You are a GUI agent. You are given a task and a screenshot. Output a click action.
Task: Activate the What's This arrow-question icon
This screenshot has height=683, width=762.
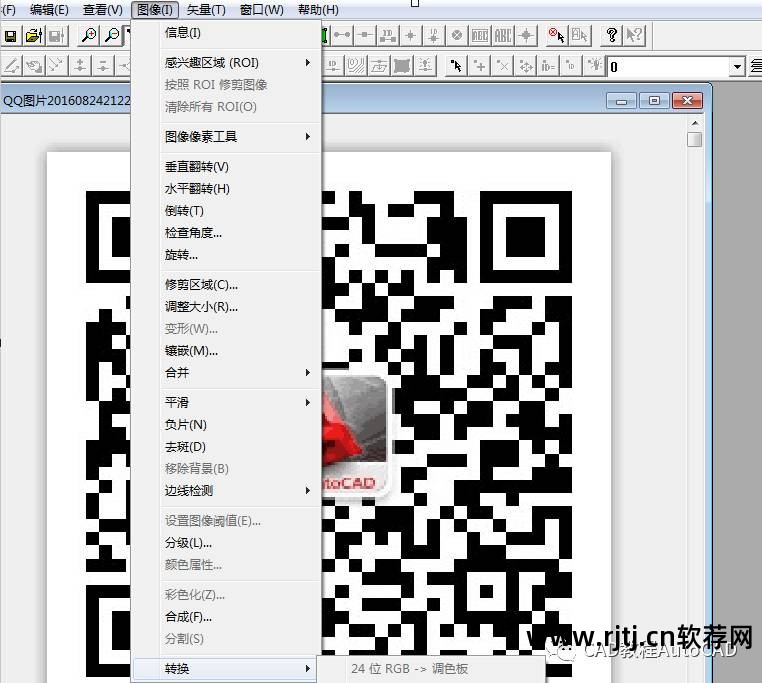click(635, 35)
